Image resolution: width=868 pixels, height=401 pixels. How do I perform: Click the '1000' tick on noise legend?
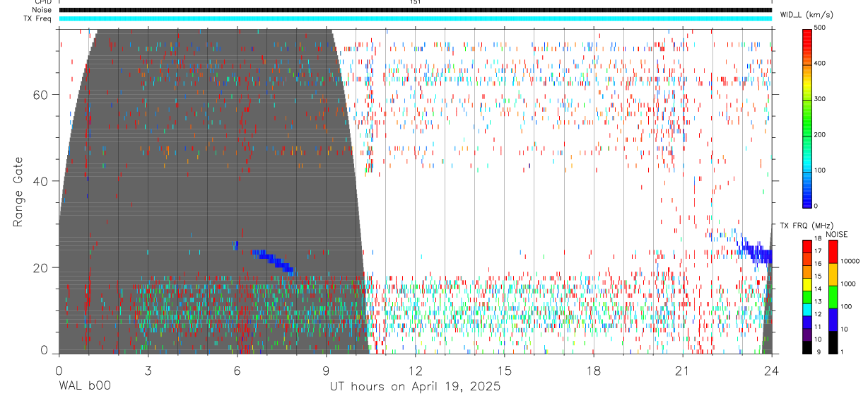tap(848, 284)
